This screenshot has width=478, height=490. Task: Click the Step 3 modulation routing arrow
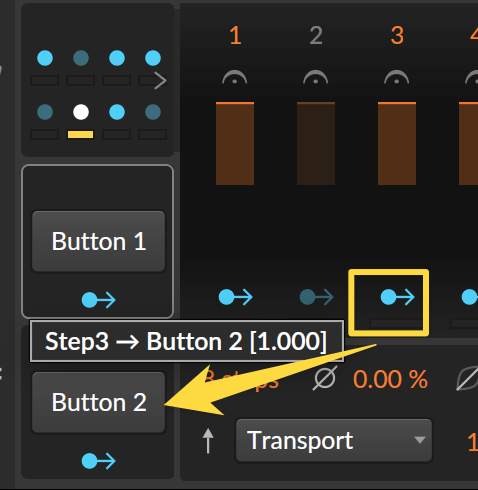(397, 297)
